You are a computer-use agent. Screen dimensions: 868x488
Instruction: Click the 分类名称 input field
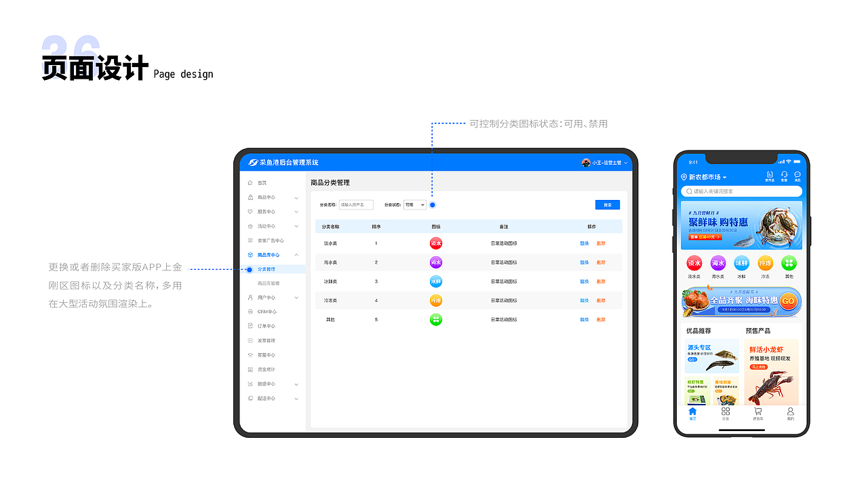[356, 205]
